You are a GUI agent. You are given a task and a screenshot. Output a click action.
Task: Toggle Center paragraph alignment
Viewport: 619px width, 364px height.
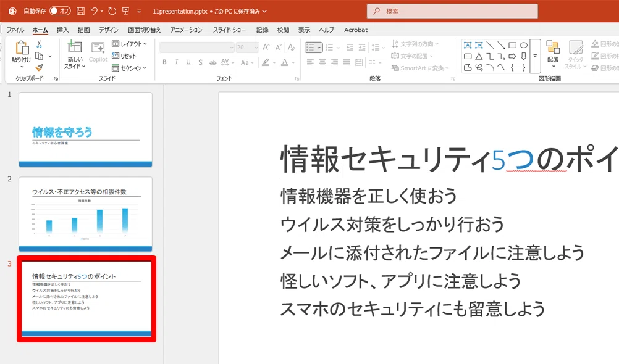[x=322, y=62]
